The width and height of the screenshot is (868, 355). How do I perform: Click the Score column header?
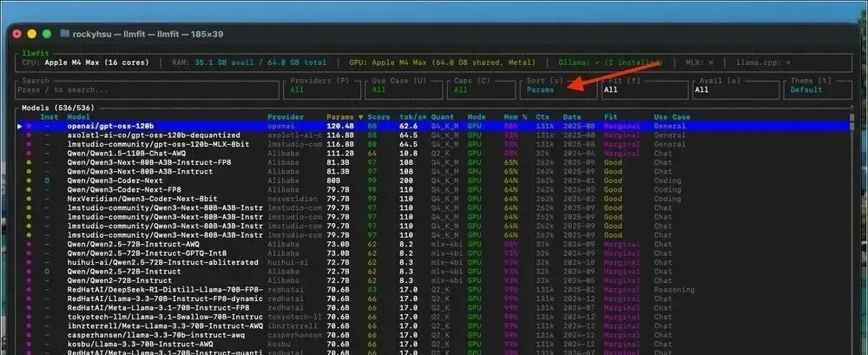point(378,117)
